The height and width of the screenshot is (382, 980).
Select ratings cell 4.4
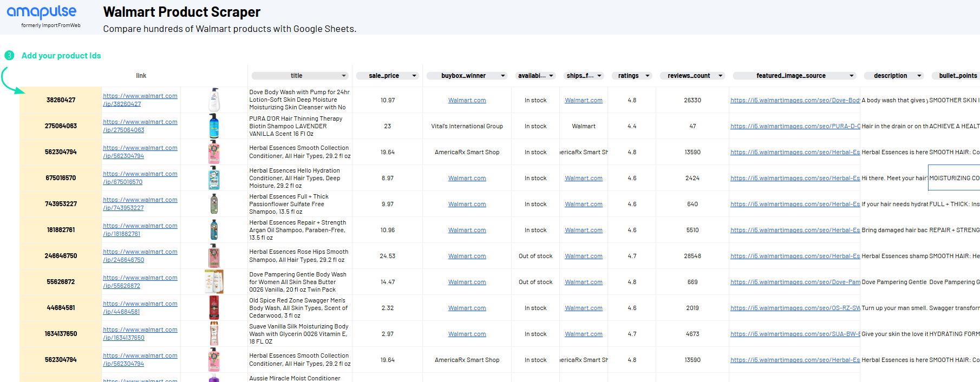632,126
